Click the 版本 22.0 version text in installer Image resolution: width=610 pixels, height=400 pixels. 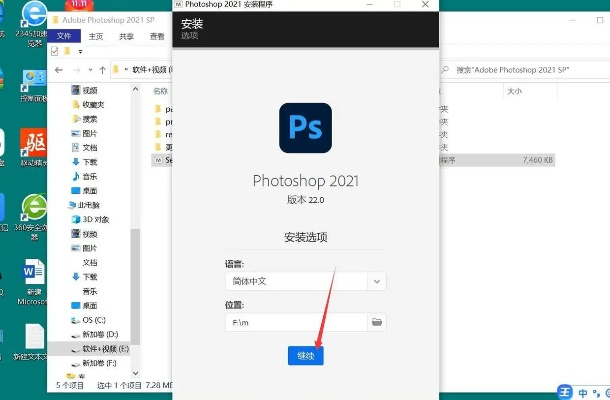tap(305, 200)
